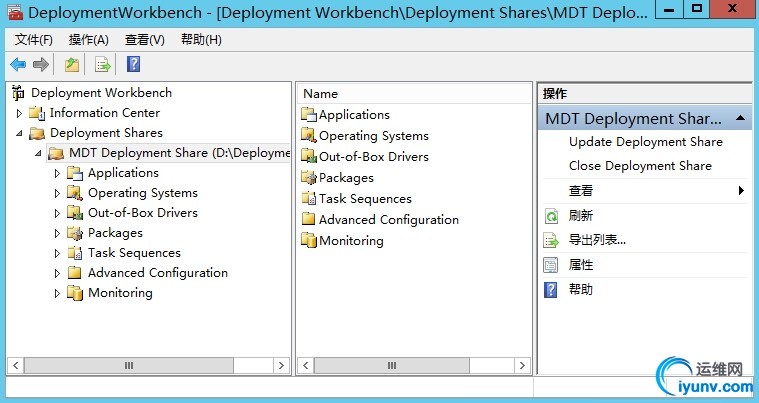Click the green refresh icon in actions pane
This screenshot has height=403, width=759.
550,216
